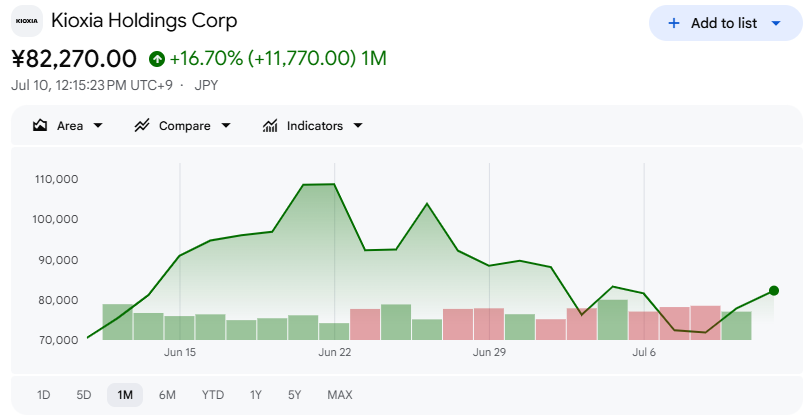Click the Indicators chart icon
812x418 pixels.
click(x=270, y=125)
